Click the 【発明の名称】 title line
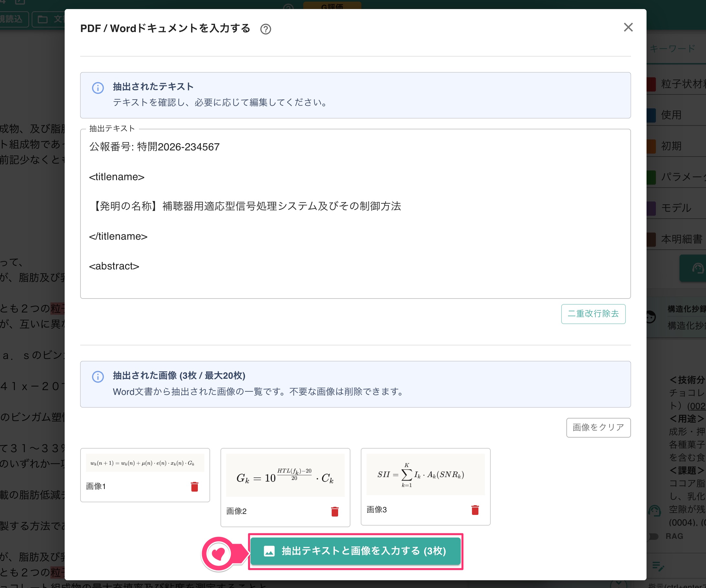The width and height of the screenshot is (706, 588). tap(245, 206)
